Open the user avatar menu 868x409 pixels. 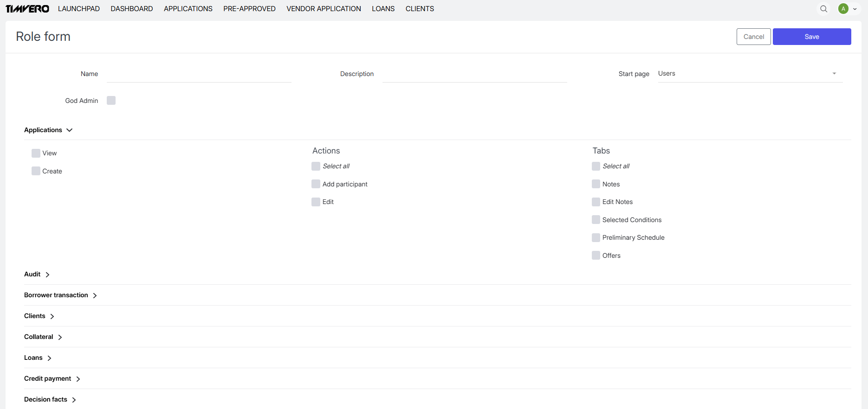(x=847, y=9)
